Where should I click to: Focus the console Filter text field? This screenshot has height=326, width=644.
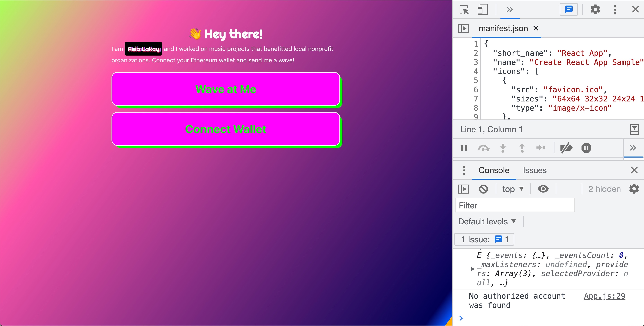click(x=515, y=206)
